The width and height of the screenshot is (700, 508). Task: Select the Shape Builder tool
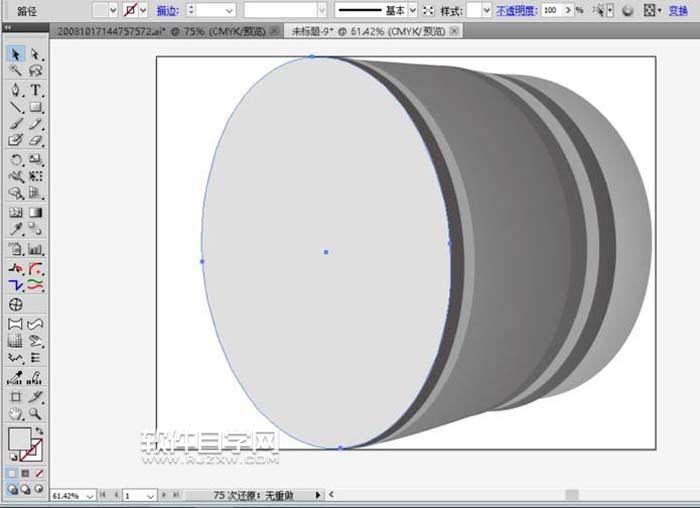coord(16,193)
